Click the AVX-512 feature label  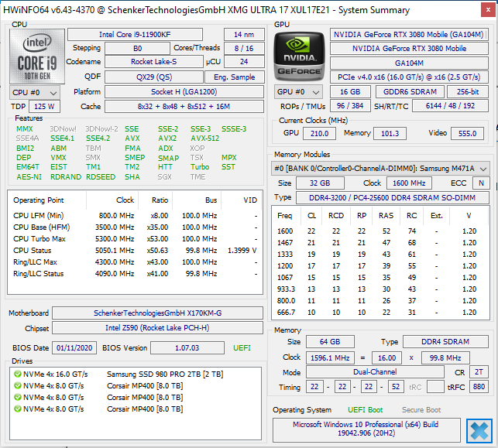204,139
